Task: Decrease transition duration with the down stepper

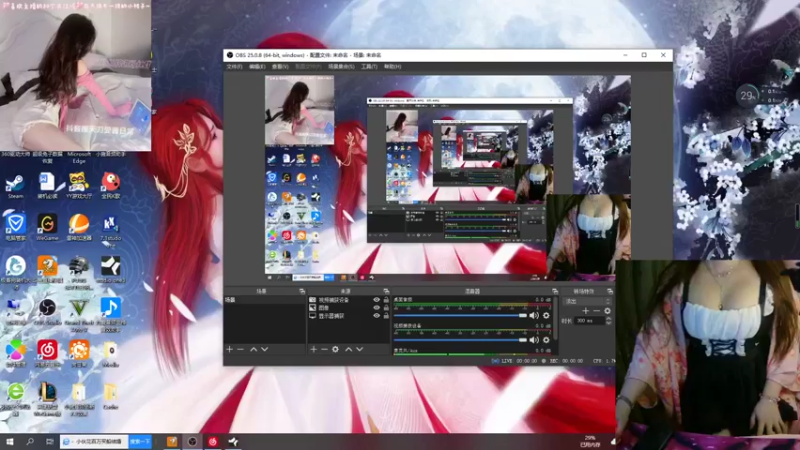Action: coord(608,323)
